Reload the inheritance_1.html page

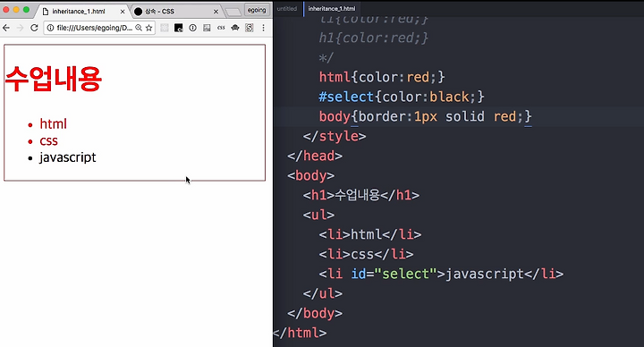(x=34, y=28)
